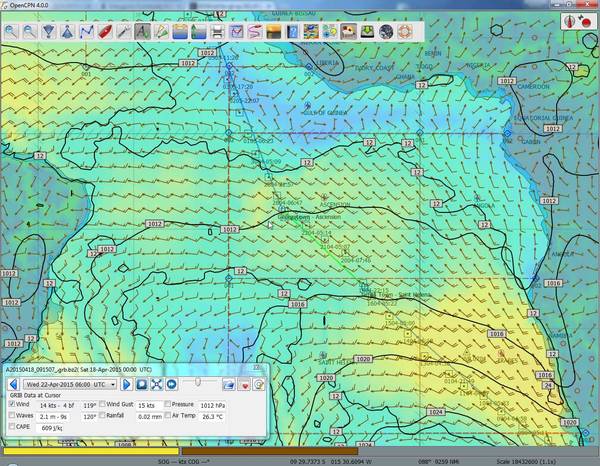Click pressure value '1012 hPa'

[212, 405]
